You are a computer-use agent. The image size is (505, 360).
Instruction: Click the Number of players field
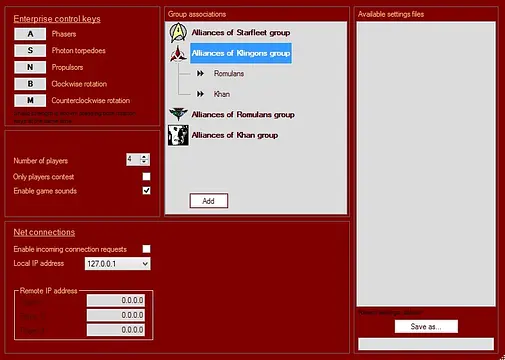click(133, 159)
